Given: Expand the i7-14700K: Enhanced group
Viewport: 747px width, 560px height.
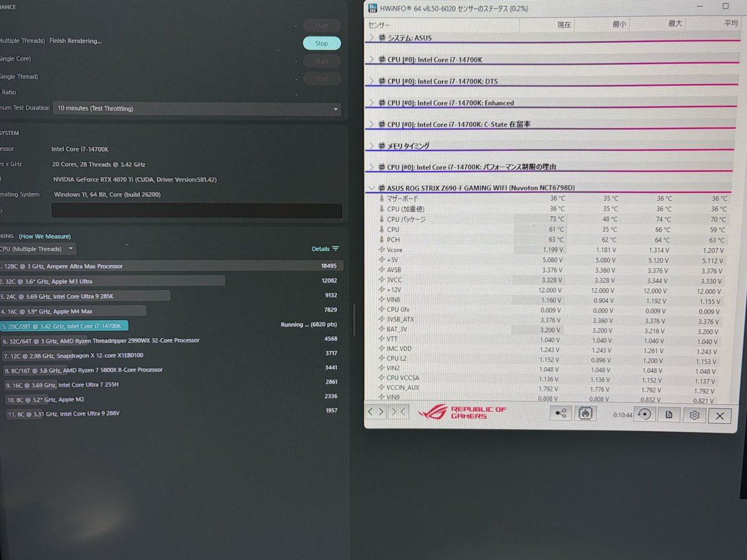Looking at the screenshot, I should pyautogui.click(x=372, y=103).
